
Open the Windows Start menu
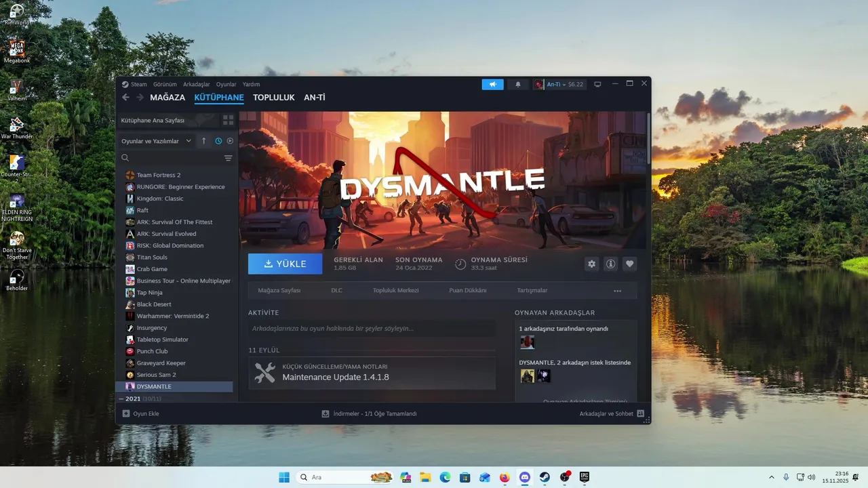coord(284,477)
